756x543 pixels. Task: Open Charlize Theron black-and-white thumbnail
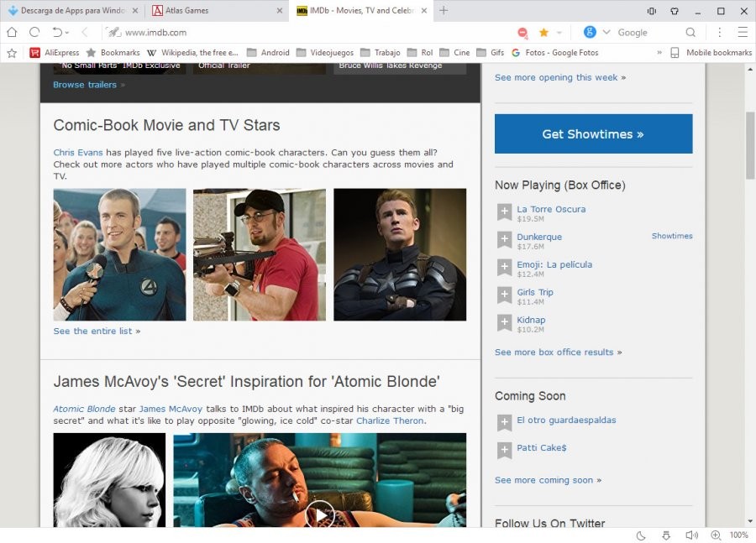pyautogui.click(x=109, y=480)
